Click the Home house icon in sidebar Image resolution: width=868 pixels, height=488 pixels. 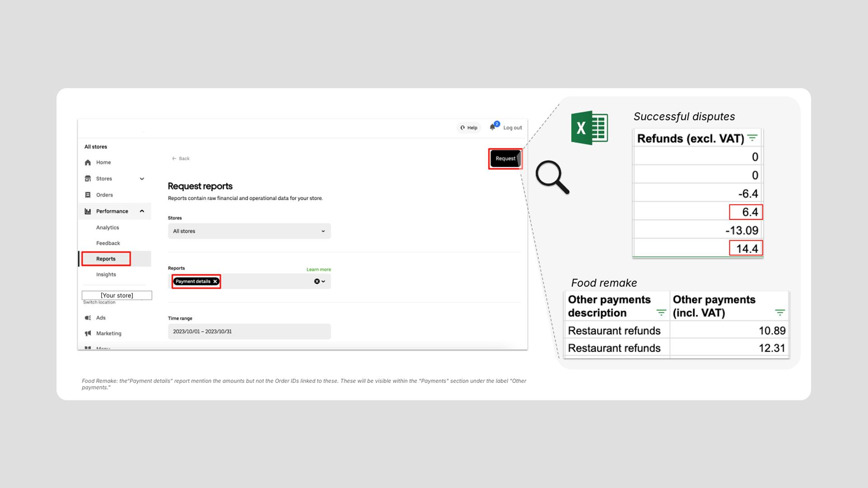(x=88, y=163)
